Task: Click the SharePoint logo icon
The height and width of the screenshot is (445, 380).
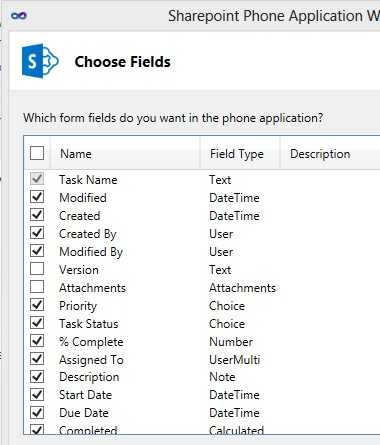Action: point(40,61)
